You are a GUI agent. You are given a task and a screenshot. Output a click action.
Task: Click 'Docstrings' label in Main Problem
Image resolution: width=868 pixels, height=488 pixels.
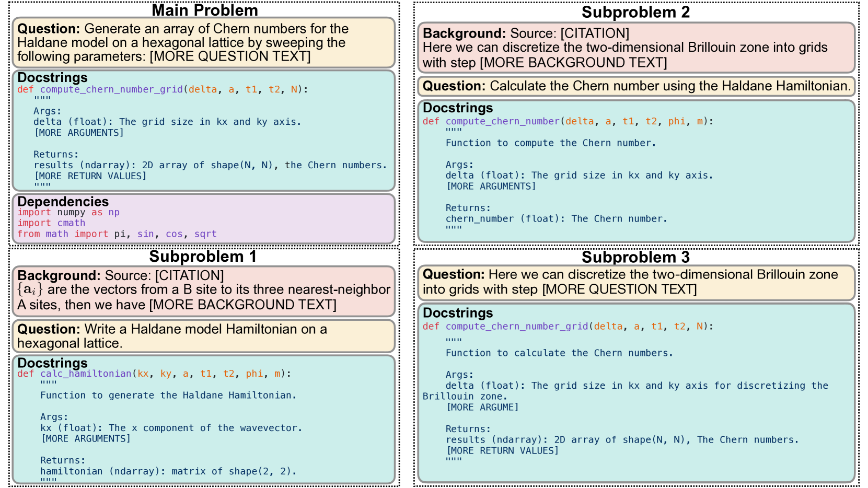click(x=52, y=77)
